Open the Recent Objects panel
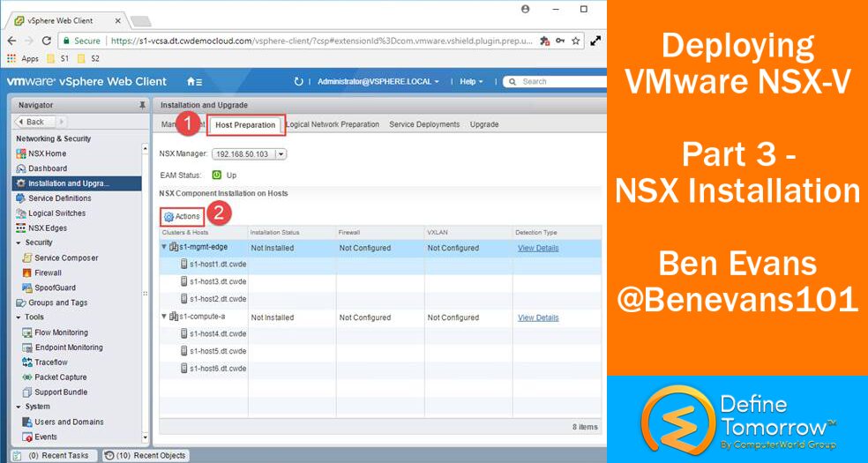Screen dimensions: 868x463 145,455
